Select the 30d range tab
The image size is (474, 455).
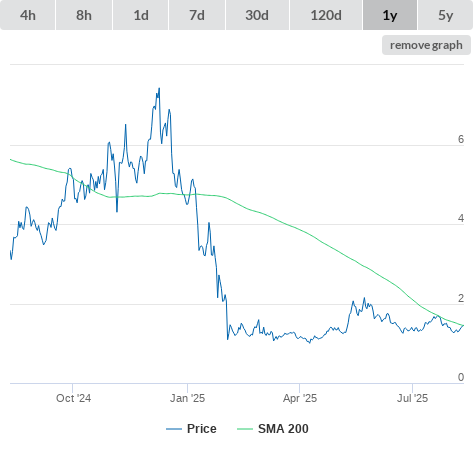(x=257, y=15)
